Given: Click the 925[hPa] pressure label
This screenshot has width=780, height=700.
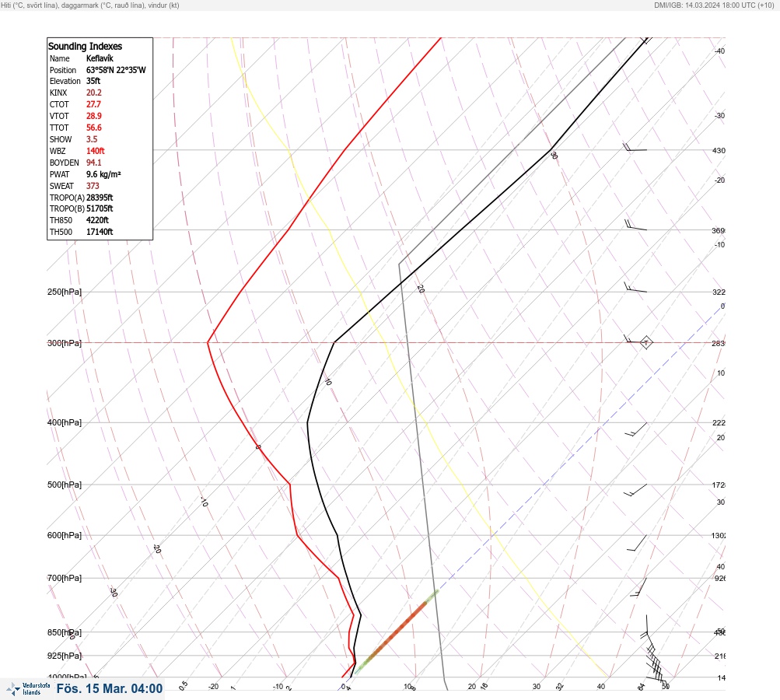Looking at the screenshot, I should pyautogui.click(x=65, y=656).
